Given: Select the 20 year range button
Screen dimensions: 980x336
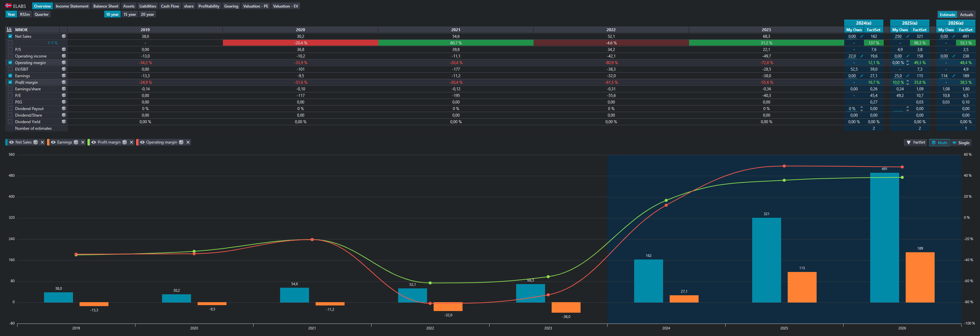Looking at the screenshot, I should [147, 14].
